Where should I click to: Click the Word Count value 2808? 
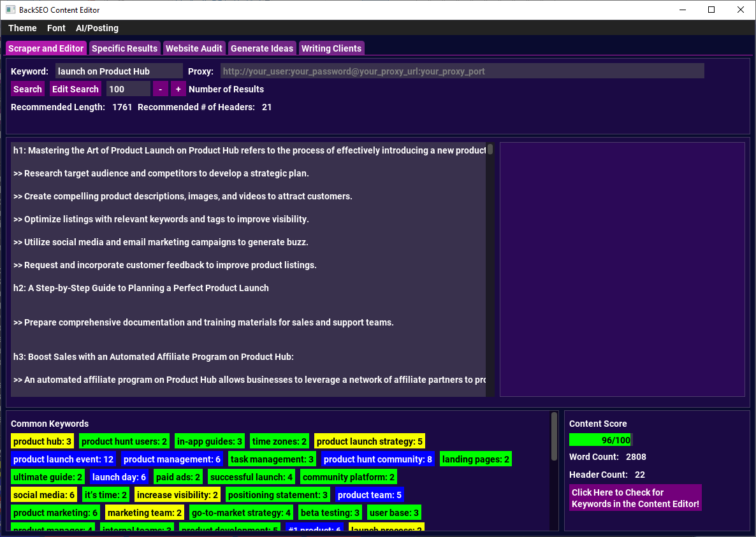tap(636, 457)
